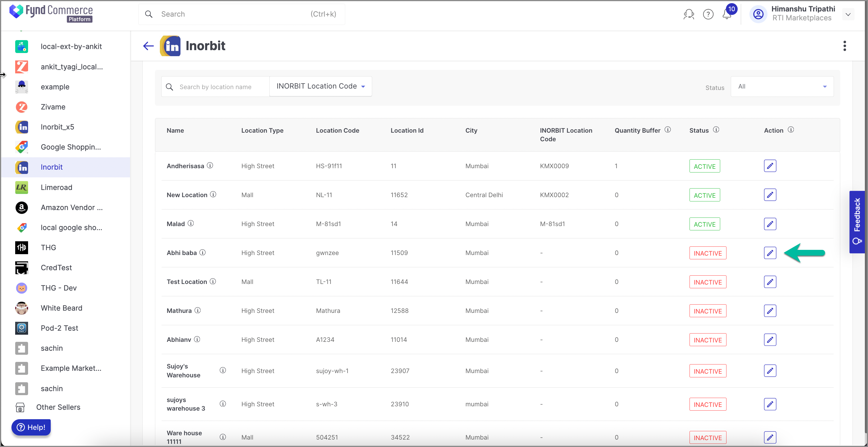Open THG - Dev in sidebar
The image size is (868, 447).
66,288
